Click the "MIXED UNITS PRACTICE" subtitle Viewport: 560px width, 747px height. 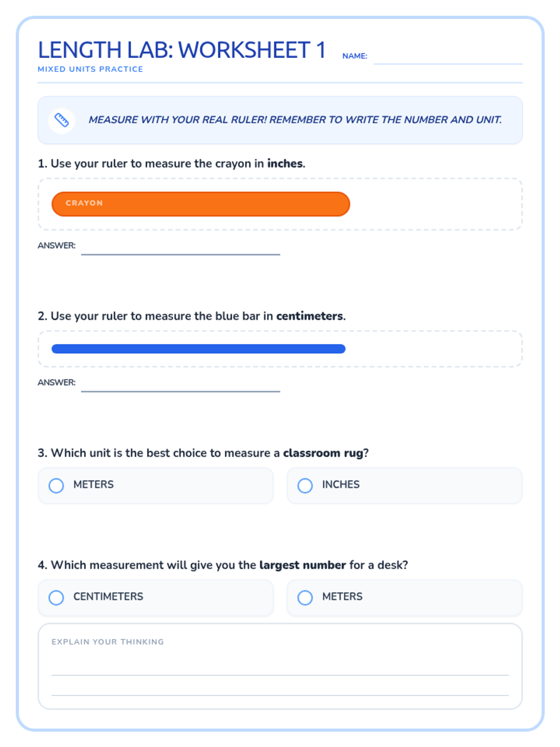91,69
